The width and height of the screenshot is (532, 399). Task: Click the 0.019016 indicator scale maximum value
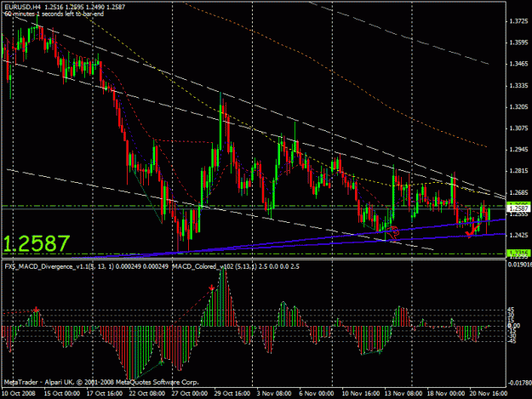coord(519,264)
